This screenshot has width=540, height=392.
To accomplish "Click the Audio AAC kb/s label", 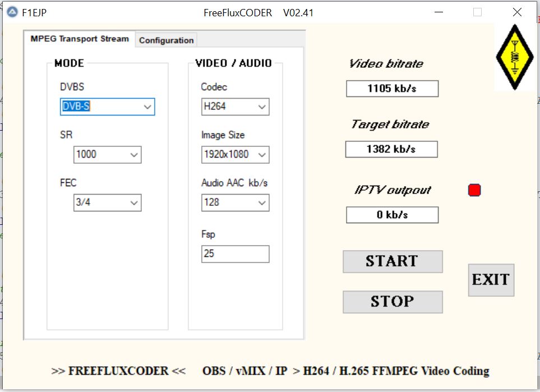I will point(234,183).
